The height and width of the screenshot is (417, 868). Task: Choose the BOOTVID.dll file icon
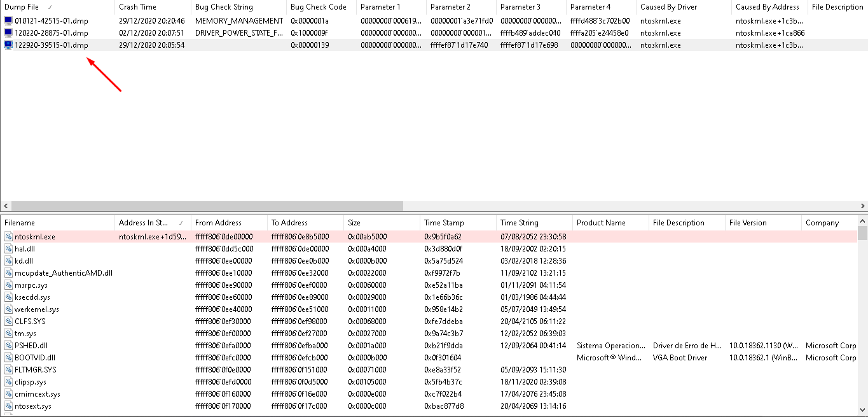click(8, 358)
